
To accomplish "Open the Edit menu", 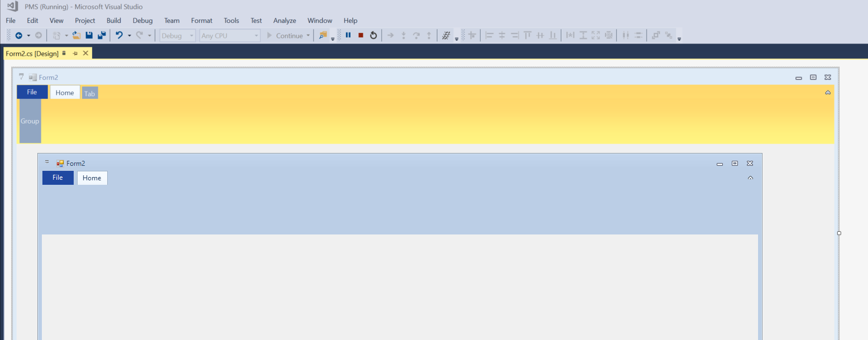I will point(32,21).
